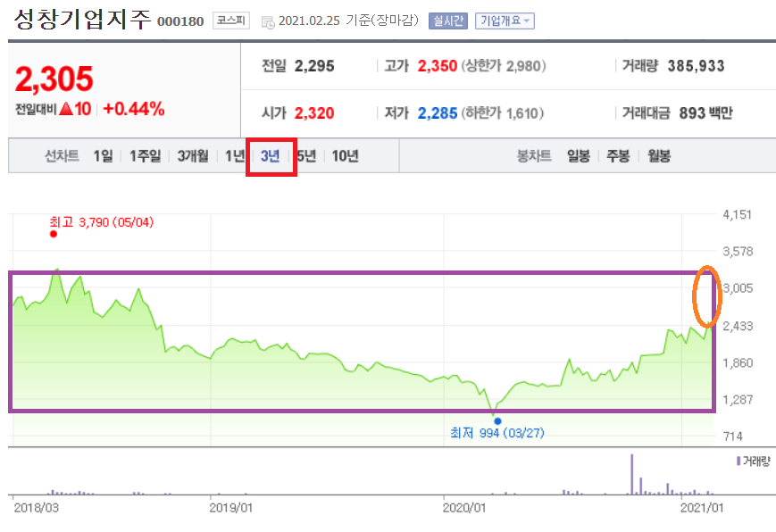Click the 4,151 price axis label
776x532 pixels.
click(738, 215)
